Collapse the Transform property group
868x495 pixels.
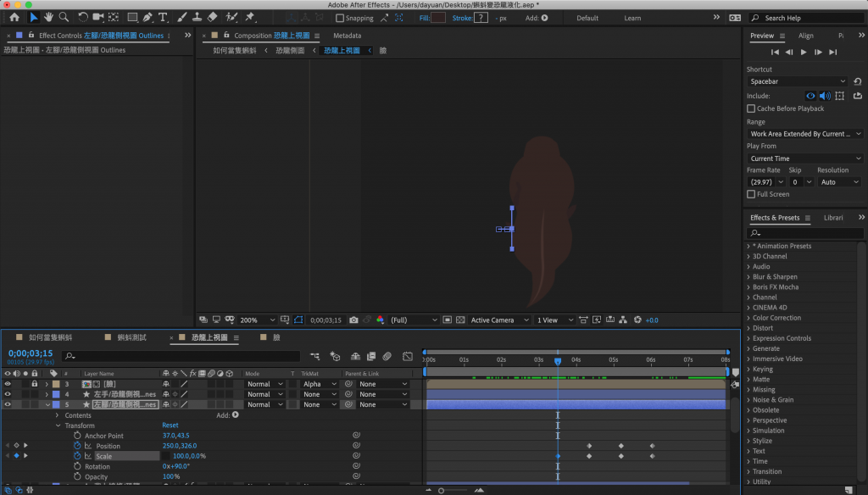(x=58, y=425)
